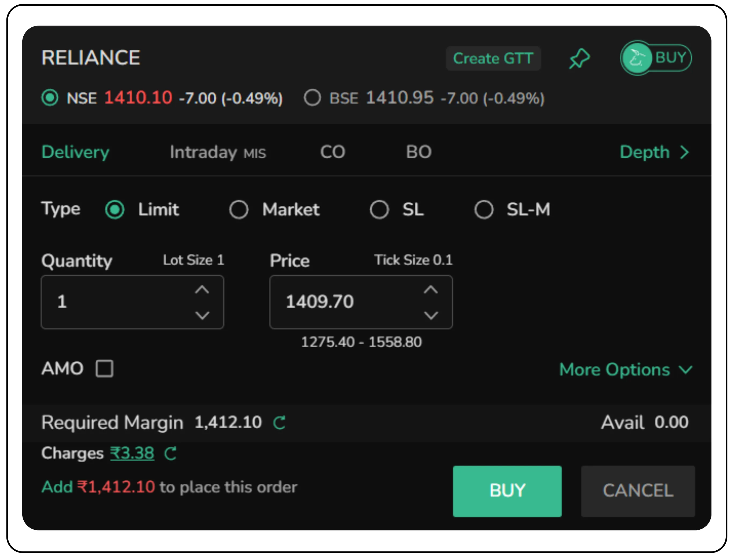The width and height of the screenshot is (734, 560).
Task: Refresh the Charges amount
Action: pos(171,453)
